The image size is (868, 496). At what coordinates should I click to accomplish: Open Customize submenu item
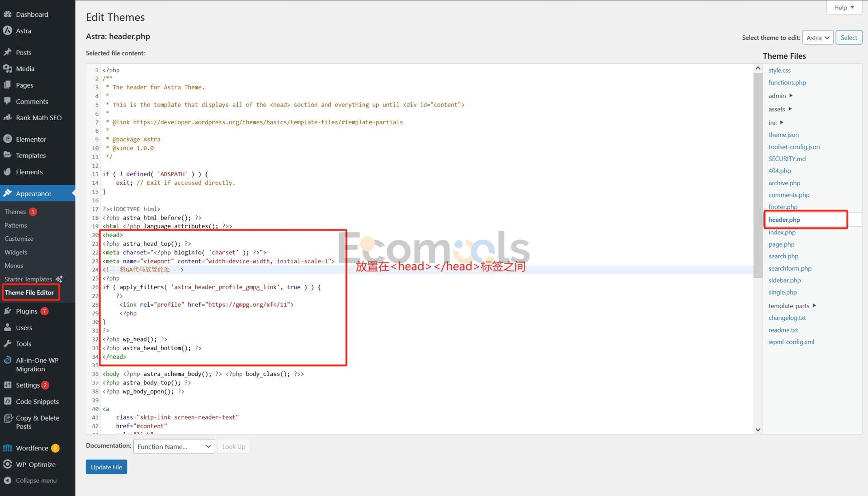[19, 239]
